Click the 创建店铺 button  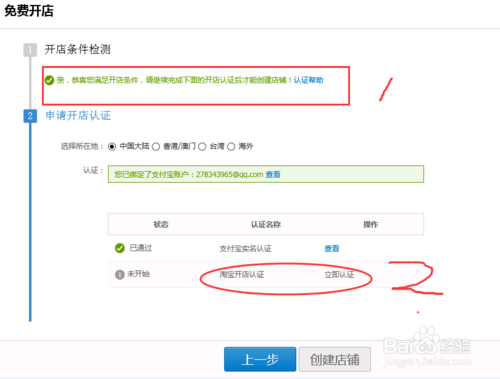point(335,359)
